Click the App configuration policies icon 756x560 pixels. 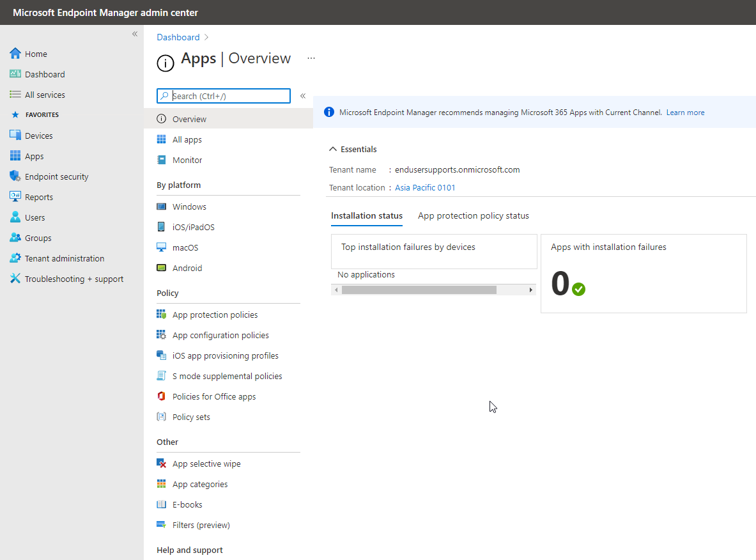(x=162, y=335)
